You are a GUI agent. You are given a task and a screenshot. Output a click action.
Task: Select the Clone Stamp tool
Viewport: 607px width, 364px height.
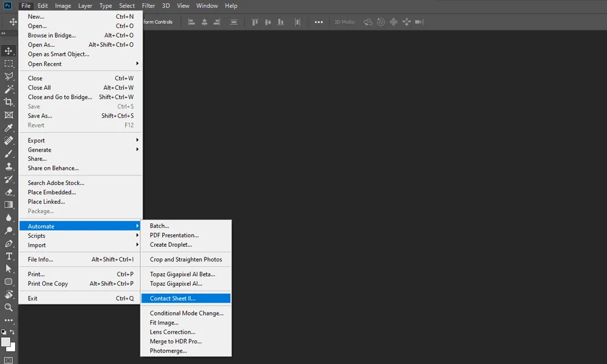pos(8,166)
